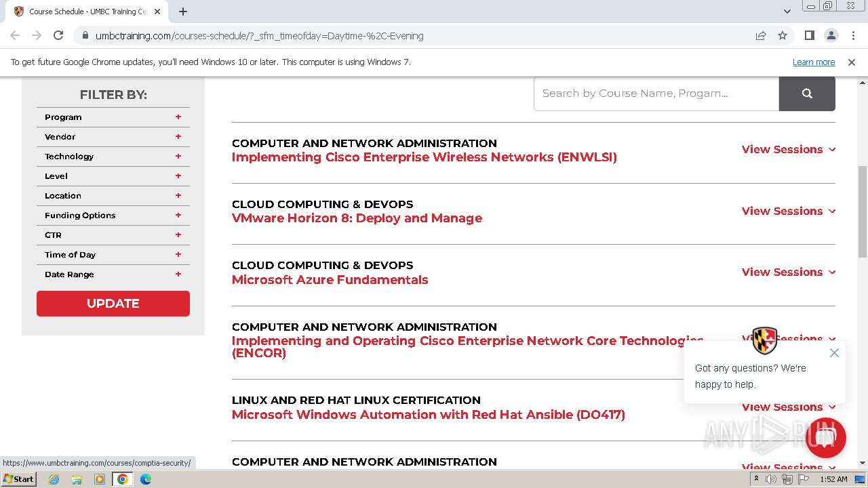The width and height of the screenshot is (868, 488).
Task: Open Implementing Cisco Enterprise Wireless Networks course
Action: coord(425,157)
